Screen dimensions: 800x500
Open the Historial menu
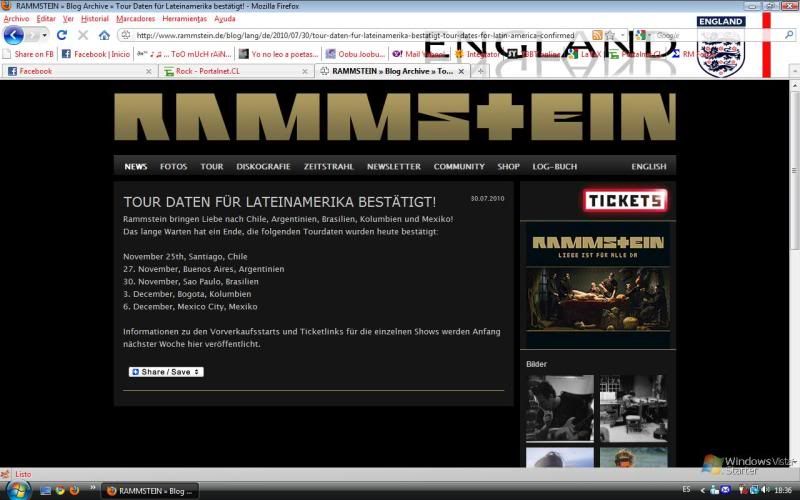[95, 19]
